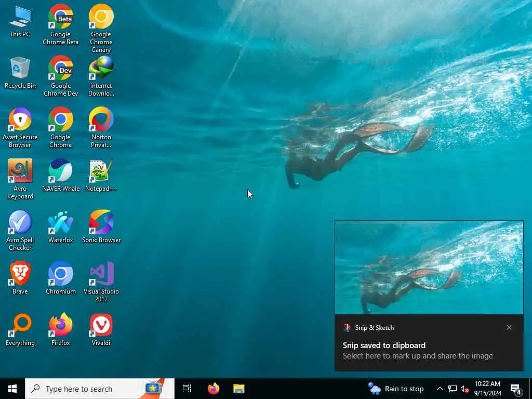
Task: Open the Windows Start menu
Action: (x=12, y=389)
